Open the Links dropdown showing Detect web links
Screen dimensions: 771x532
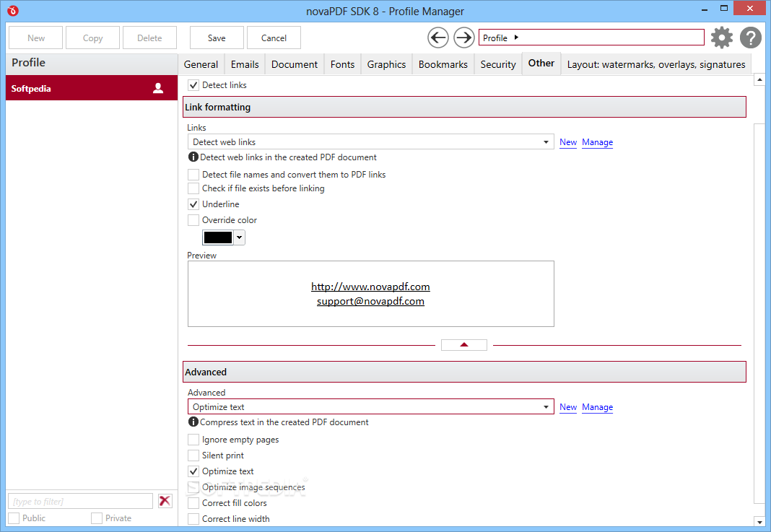pos(371,141)
